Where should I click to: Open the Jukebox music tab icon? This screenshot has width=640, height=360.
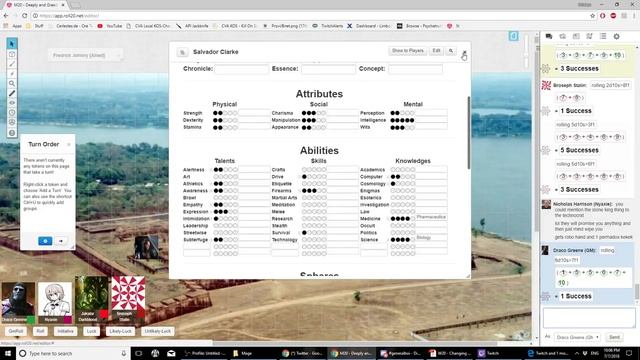[x=589, y=36]
